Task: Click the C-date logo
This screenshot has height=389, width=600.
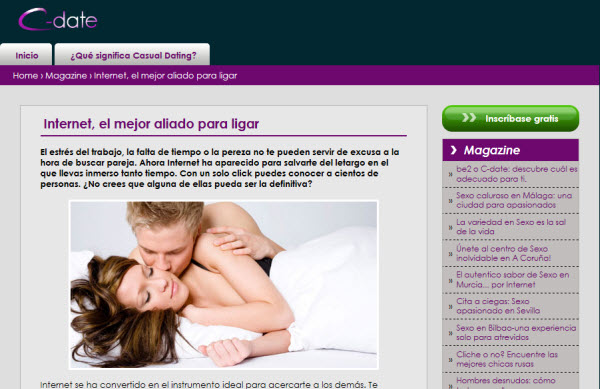Action: 58,20
